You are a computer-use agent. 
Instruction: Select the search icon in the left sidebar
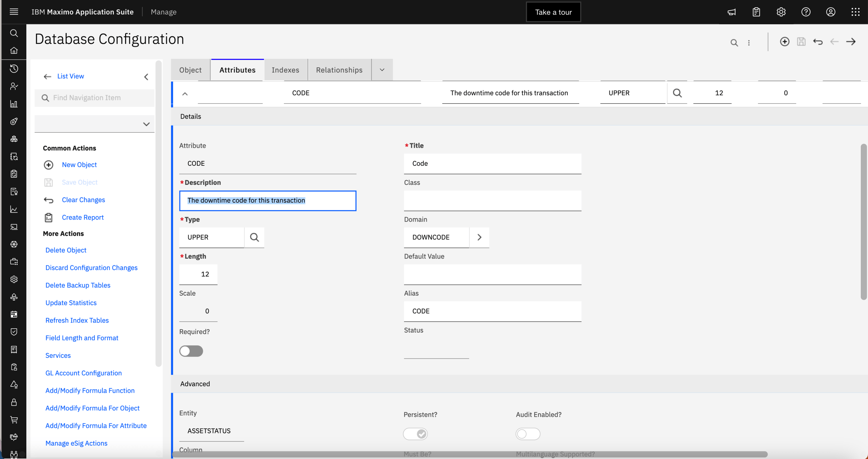(x=14, y=33)
